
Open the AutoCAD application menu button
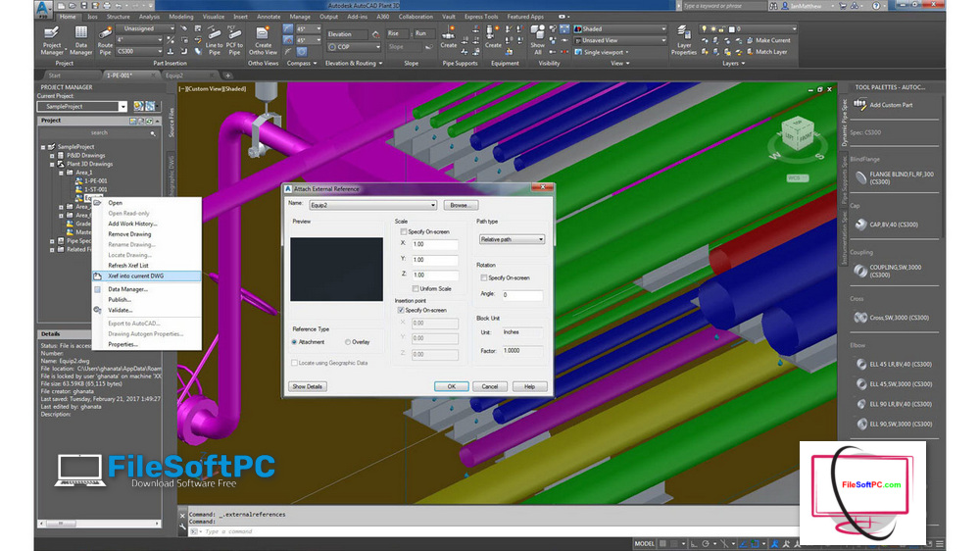[42, 8]
